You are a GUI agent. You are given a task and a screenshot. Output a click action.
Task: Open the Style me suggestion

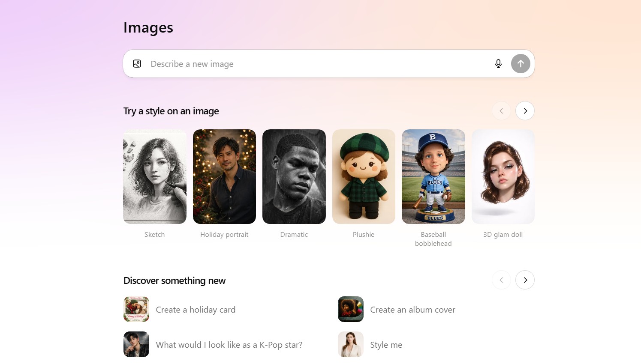(x=386, y=344)
